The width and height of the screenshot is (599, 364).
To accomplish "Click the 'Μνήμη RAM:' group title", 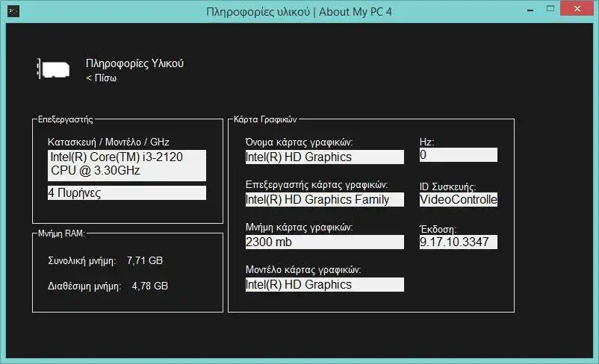I will 61,233.
